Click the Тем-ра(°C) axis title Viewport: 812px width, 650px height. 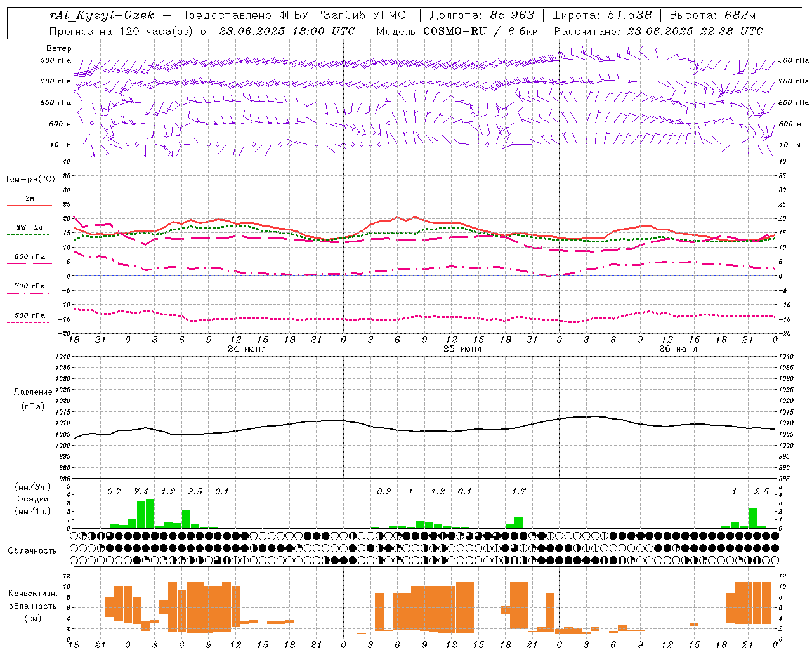(x=30, y=180)
